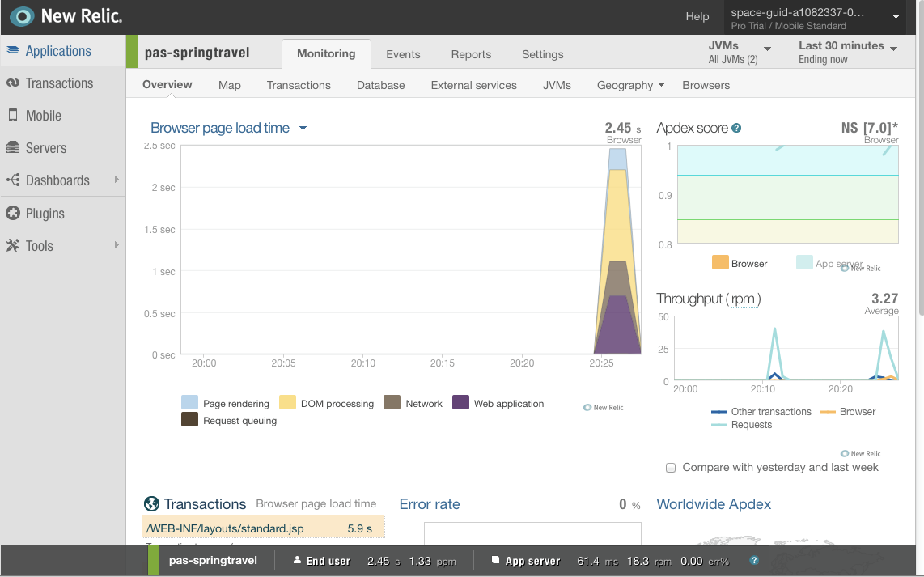Click the rpm abbreviation in Throughput title
The width and height of the screenshot is (924, 577).
click(743, 299)
